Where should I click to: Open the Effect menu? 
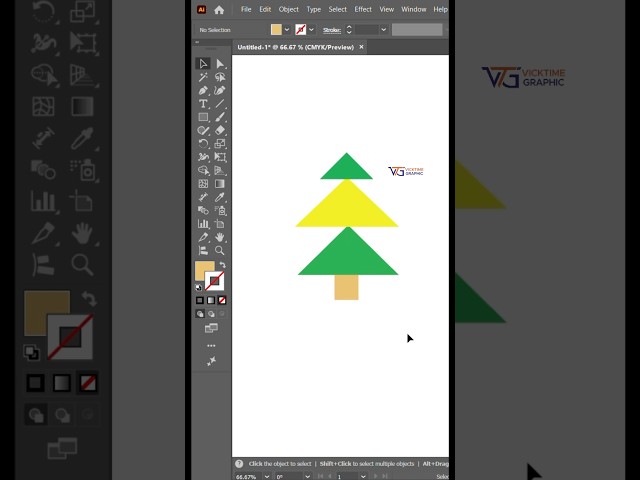(x=363, y=9)
